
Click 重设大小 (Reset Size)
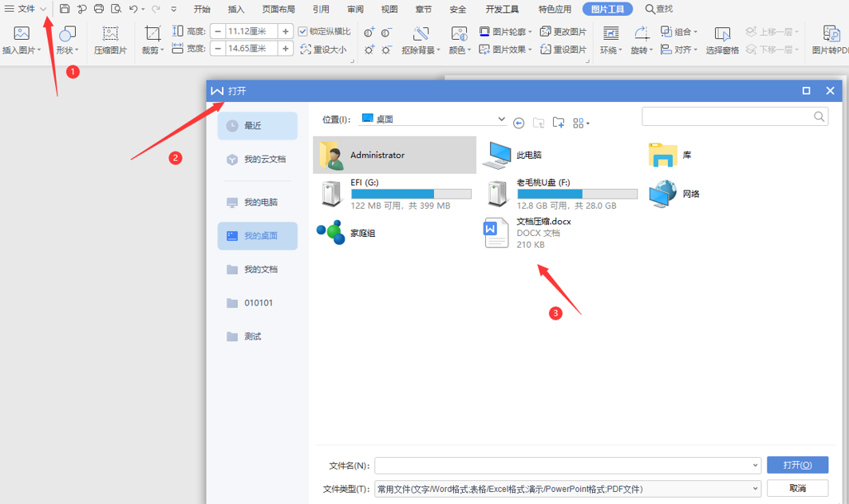(x=323, y=49)
